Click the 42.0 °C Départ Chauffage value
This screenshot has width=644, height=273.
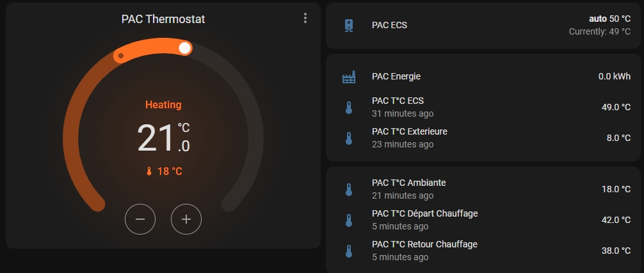click(616, 220)
